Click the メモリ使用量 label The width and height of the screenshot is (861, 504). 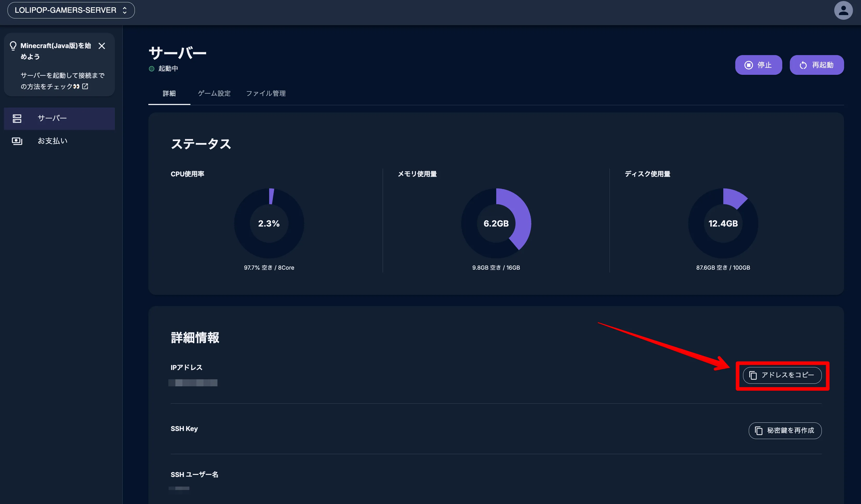[x=417, y=174]
